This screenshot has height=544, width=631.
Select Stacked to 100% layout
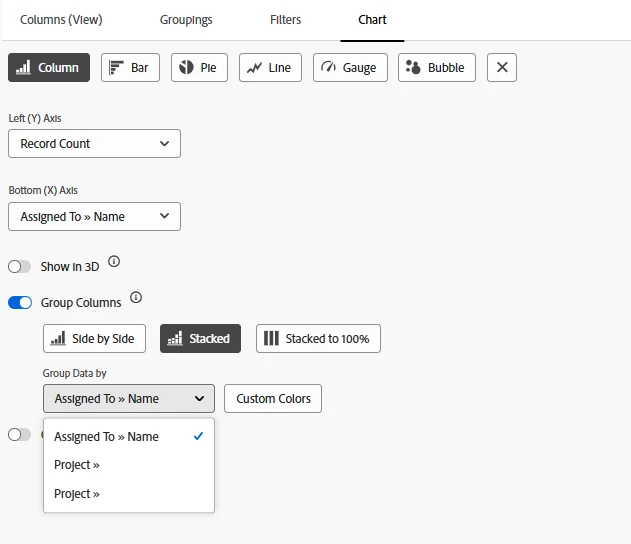(318, 339)
